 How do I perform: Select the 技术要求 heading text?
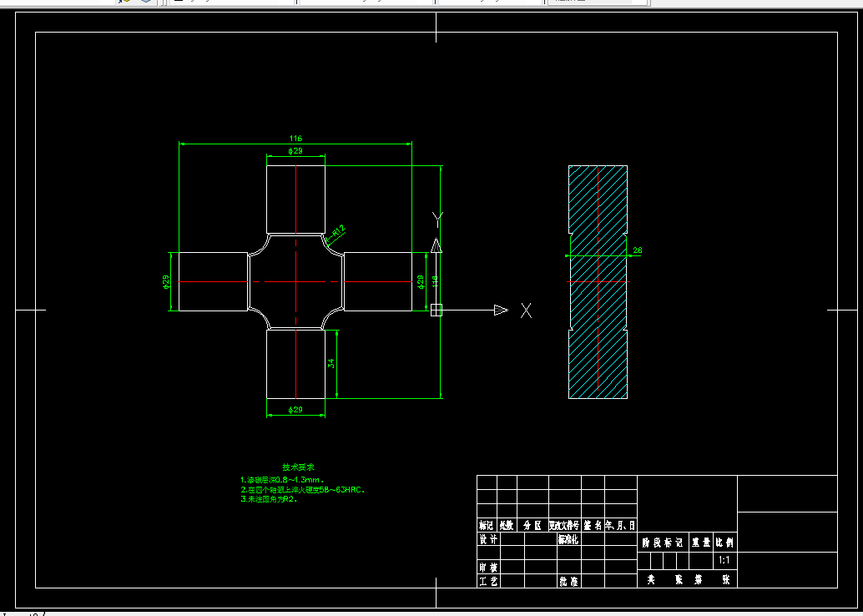coord(298,467)
